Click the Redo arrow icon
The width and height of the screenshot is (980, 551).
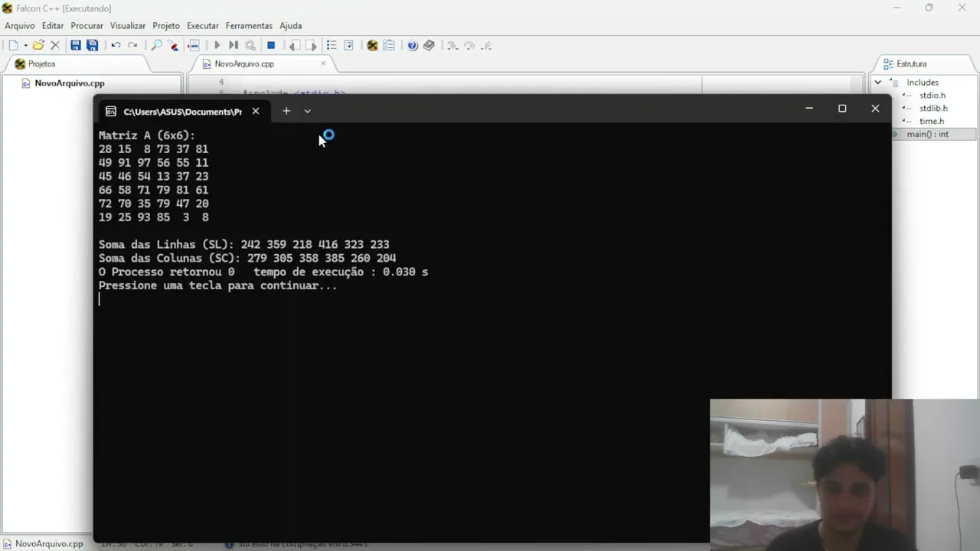click(x=132, y=45)
